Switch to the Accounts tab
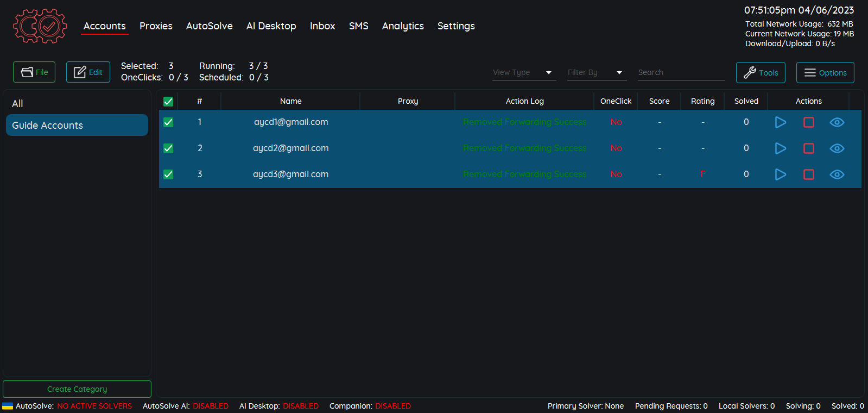 coord(105,26)
